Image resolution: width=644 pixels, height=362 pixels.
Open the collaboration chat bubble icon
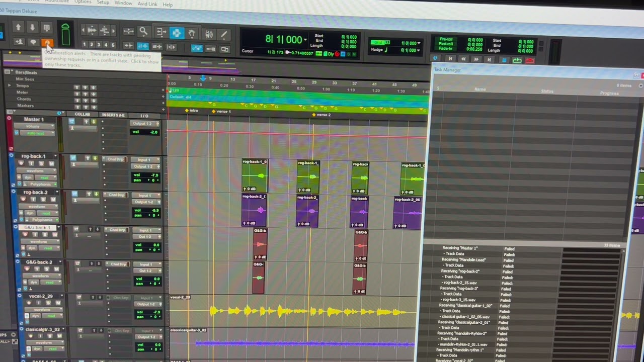pos(33,42)
